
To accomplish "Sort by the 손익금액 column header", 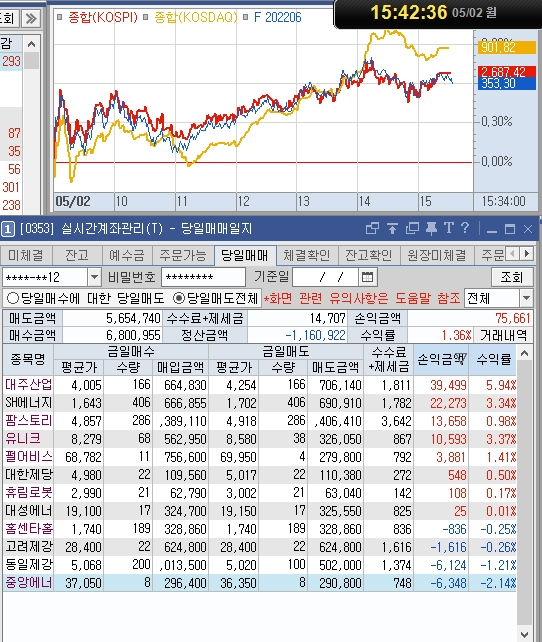I will click(x=441, y=359).
